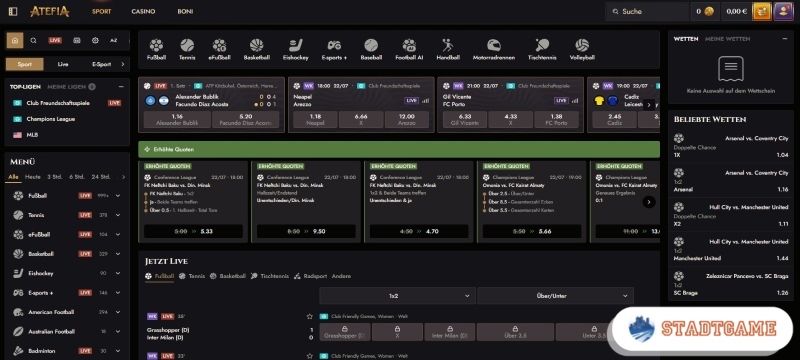Screen dimensions: 800x360
Task: Switch to the Live tab in sidebar
Action: pyautogui.click(x=63, y=64)
